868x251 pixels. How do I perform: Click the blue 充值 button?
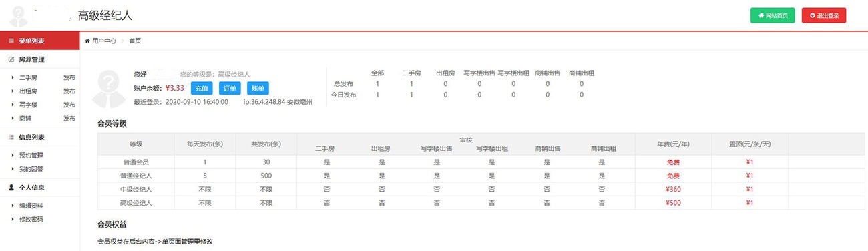point(202,88)
